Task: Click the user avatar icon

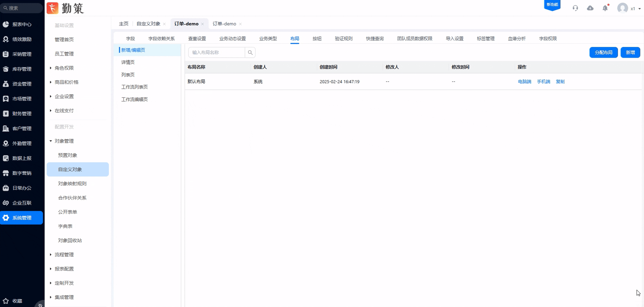Action: coord(622,8)
